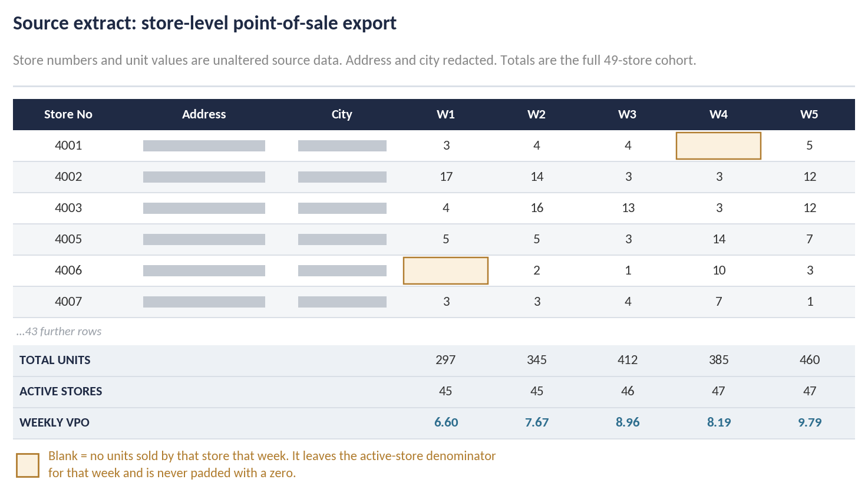868x499 pixels.
Task: Click the City column header
Action: (x=342, y=114)
